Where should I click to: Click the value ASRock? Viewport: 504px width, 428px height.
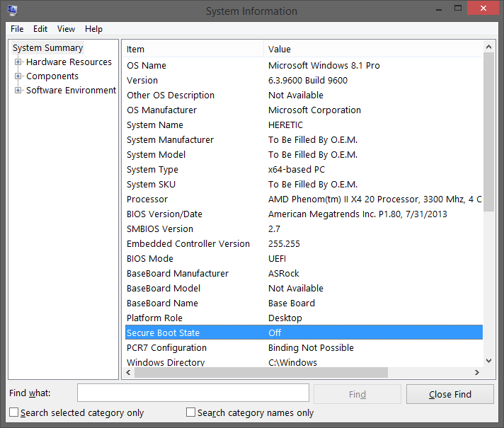click(284, 274)
